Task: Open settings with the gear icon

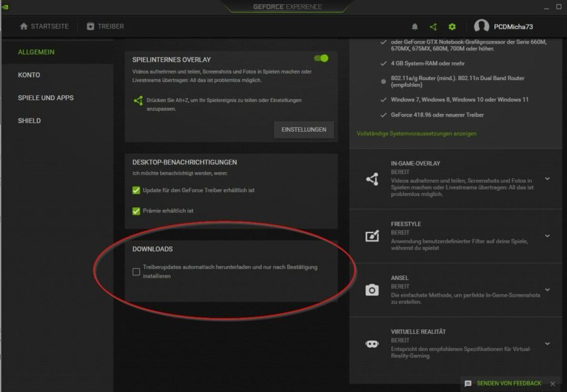Action: coord(451,26)
